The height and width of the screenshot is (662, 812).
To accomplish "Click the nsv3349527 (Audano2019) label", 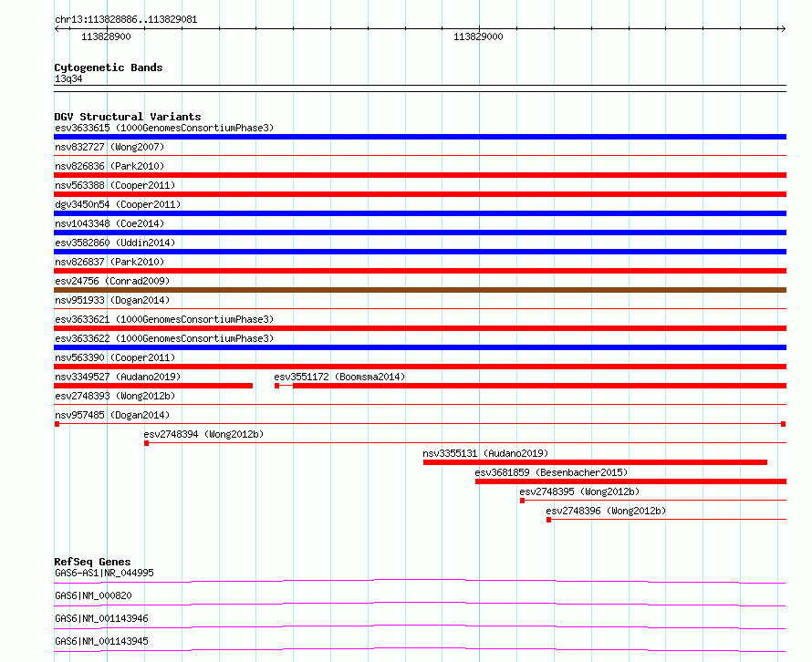I will [118, 377].
